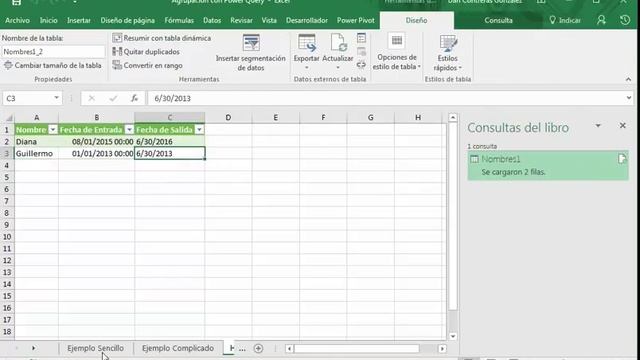
Task: Click Resumir con tabla dinámica icon
Action: tap(117, 38)
